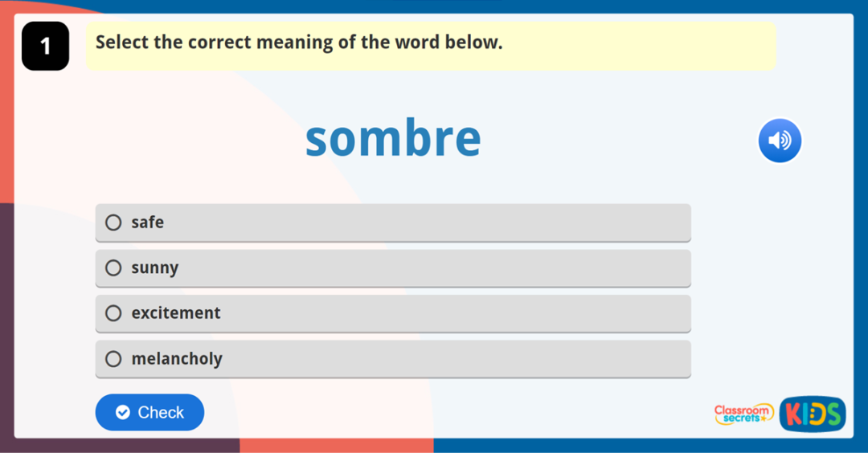The height and width of the screenshot is (453, 868).
Task: Click the 'Check' text label
Action: point(161,413)
